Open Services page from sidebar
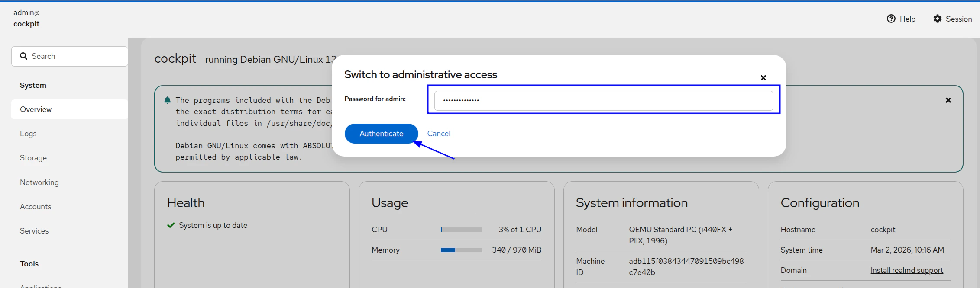Viewport: 980px width, 288px height. coord(34,231)
